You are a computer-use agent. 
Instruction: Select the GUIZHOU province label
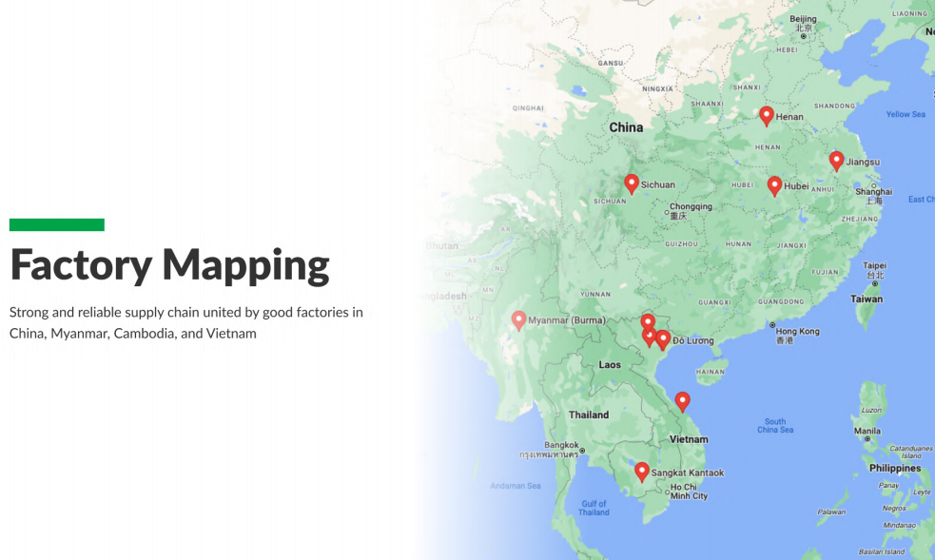(682, 244)
